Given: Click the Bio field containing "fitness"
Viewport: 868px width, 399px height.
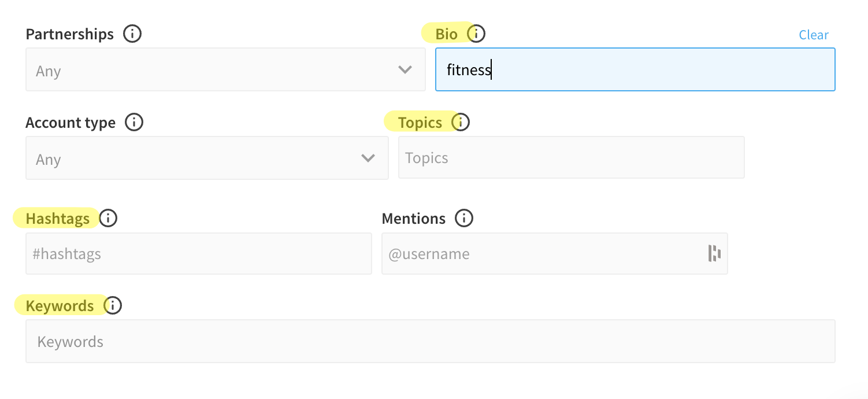Looking at the screenshot, I should coord(635,70).
